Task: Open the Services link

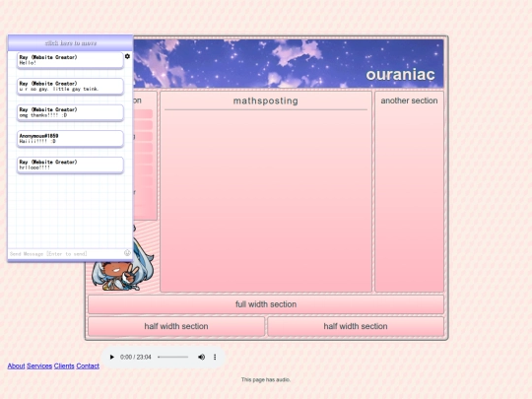Action: (x=39, y=366)
